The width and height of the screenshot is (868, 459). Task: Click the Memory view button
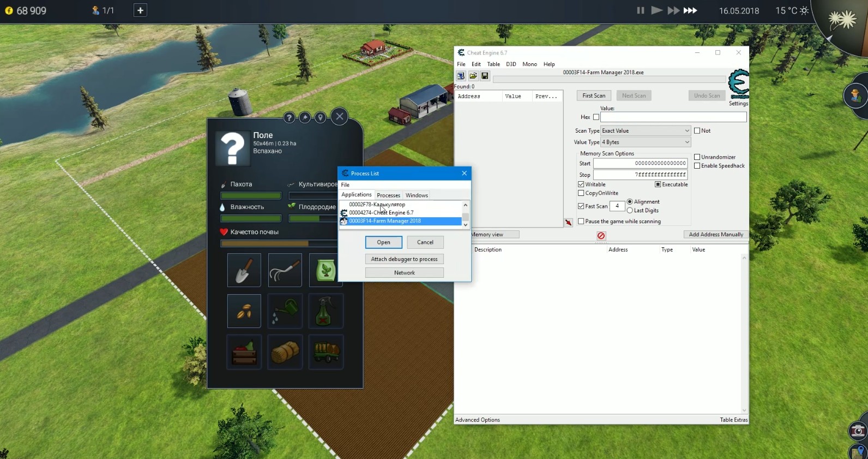(487, 235)
